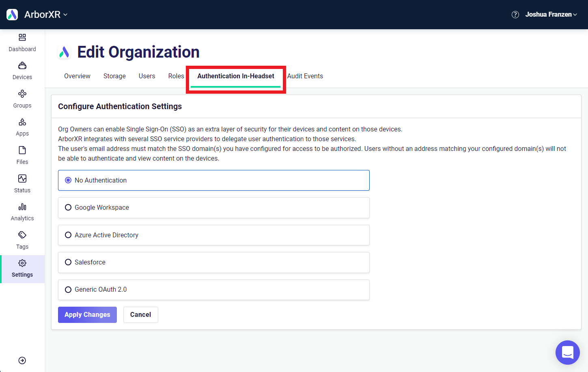Click the Configure Authentication Settings heading
Viewport: 588px width, 372px height.
[120, 106]
